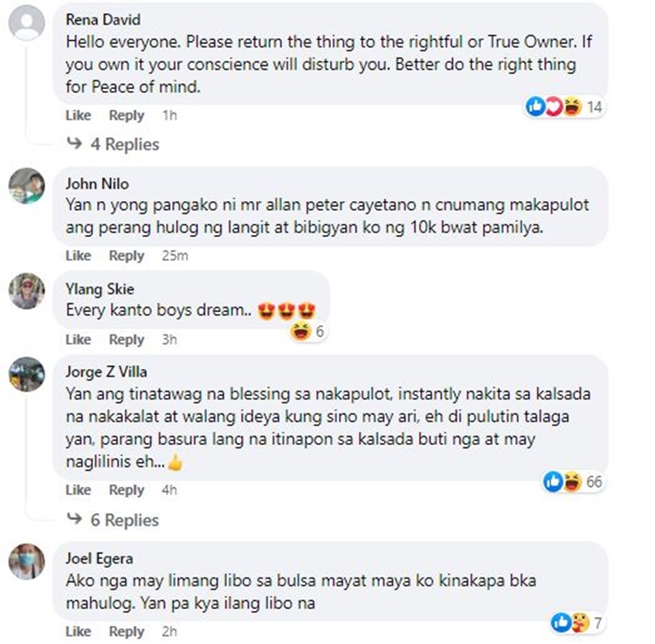655x644 pixels.
Task: Like Joel Egera's comment
Action: (x=78, y=631)
